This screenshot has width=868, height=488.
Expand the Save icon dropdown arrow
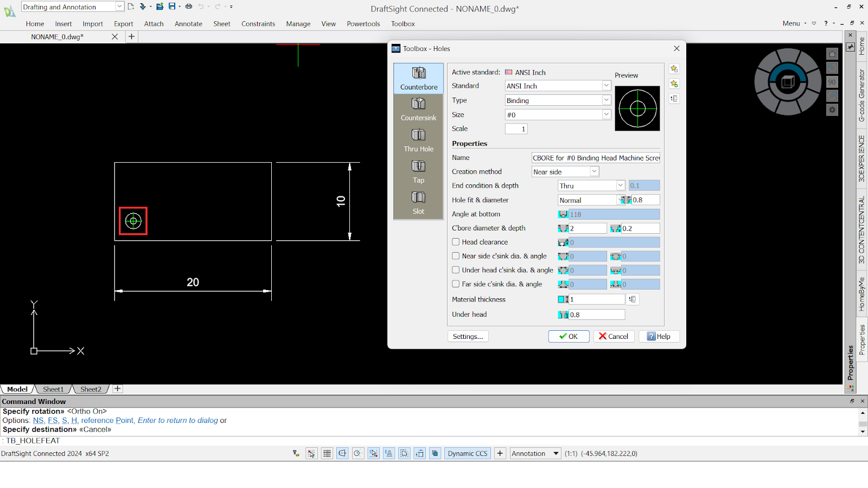click(x=180, y=7)
